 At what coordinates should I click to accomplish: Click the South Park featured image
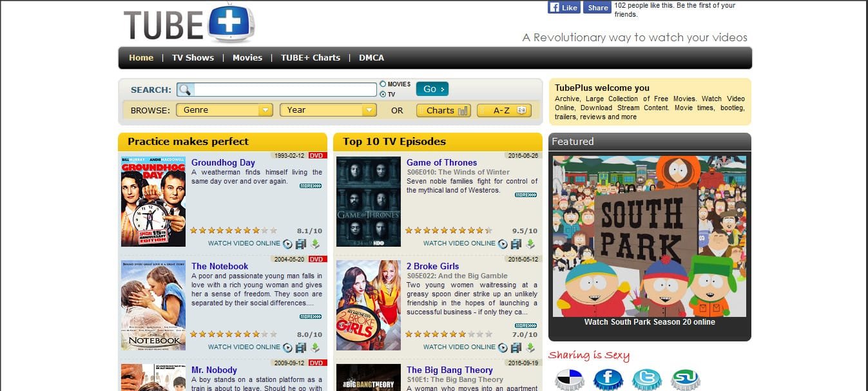tap(650, 236)
